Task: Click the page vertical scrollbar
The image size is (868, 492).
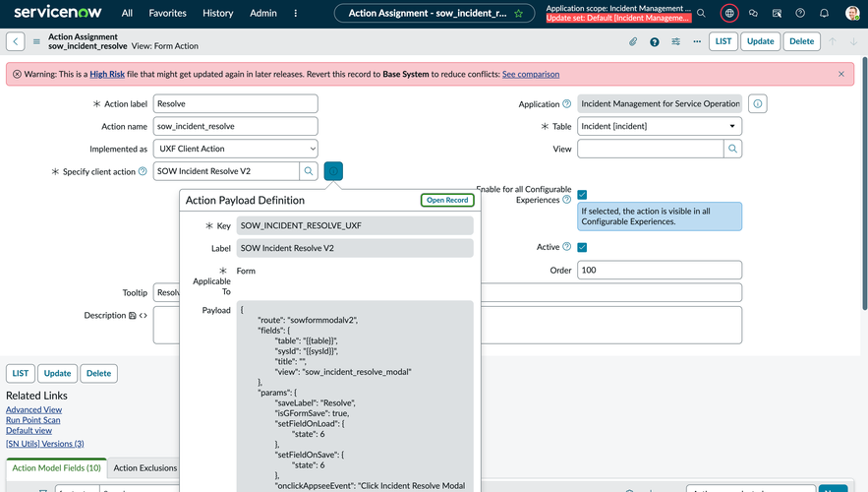Action: tap(865, 183)
